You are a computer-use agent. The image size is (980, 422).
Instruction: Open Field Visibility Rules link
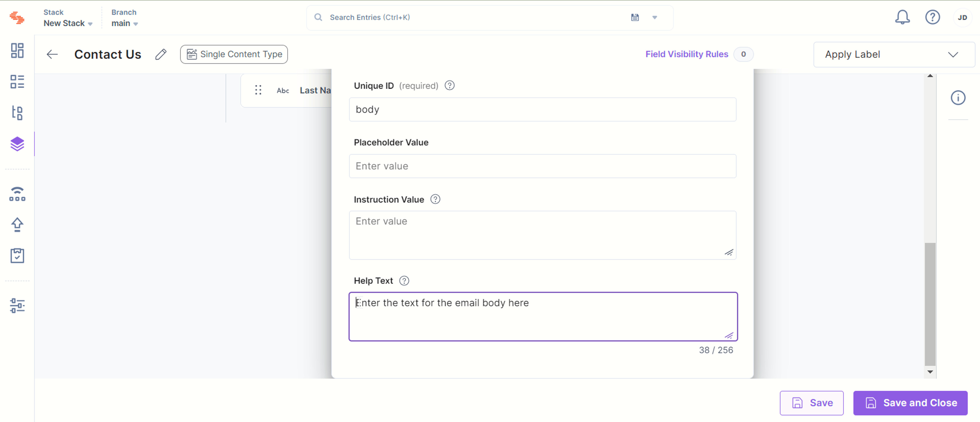pyautogui.click(x=687, y=54)
